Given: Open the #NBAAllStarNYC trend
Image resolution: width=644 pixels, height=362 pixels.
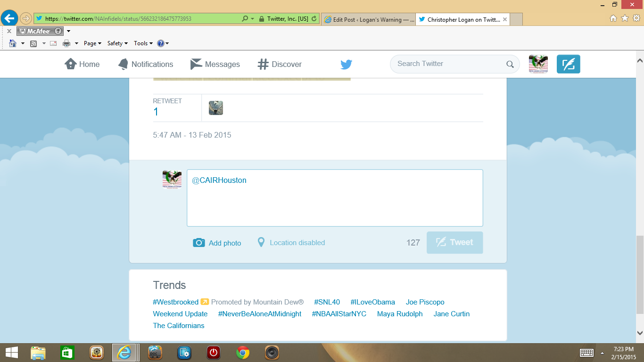Looking at the screenshot, I should 339,314.
